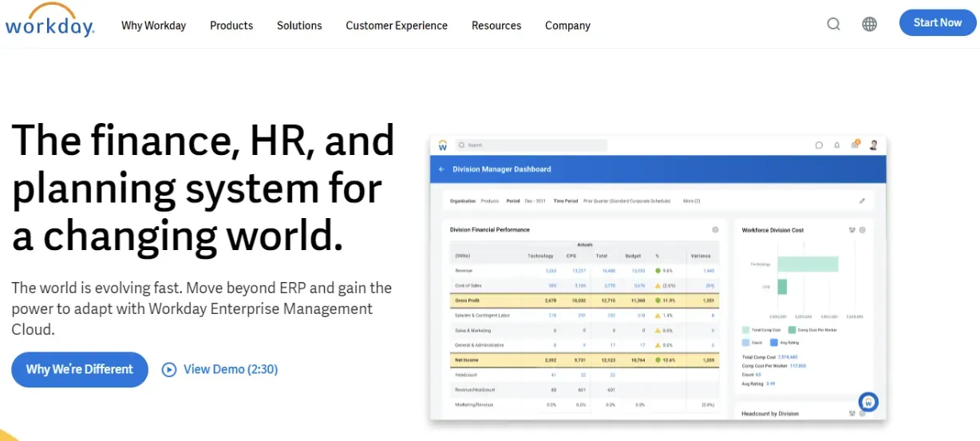The image size is (980, 441).
Task: Click the Workday logo in the header
Action: (x=49, y=21)
